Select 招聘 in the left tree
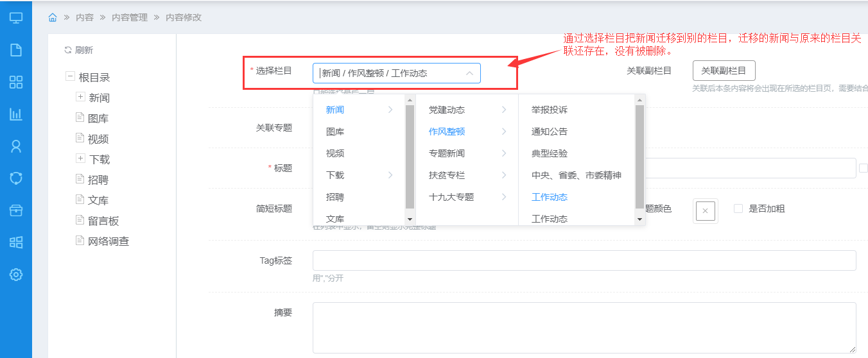Image resolution: width=868 pixels, height=358 pixels. point(98,180)
